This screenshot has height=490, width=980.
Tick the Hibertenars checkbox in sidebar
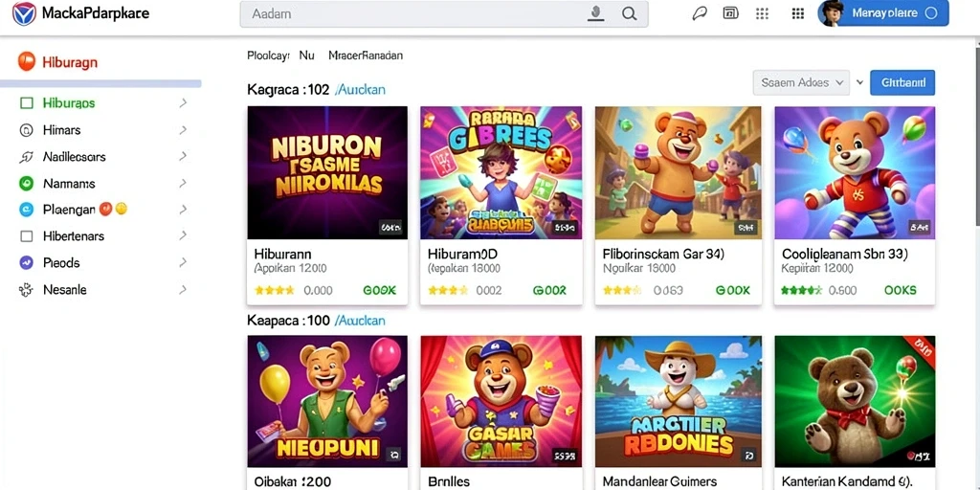26,236
